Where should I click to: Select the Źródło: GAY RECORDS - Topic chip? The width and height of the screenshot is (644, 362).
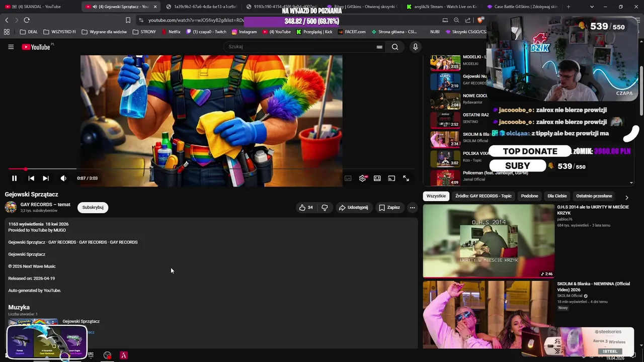tap(484, 196)
